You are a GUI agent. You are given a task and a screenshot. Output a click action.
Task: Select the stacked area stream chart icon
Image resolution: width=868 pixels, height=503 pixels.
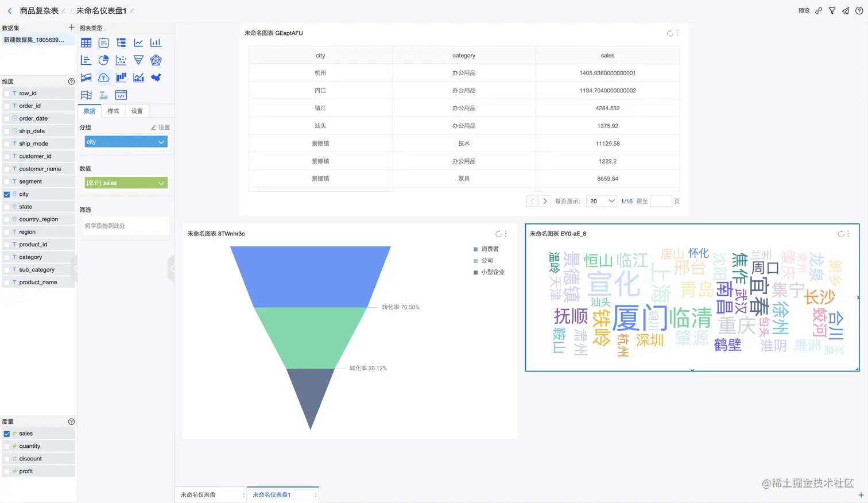pos(86,95)
